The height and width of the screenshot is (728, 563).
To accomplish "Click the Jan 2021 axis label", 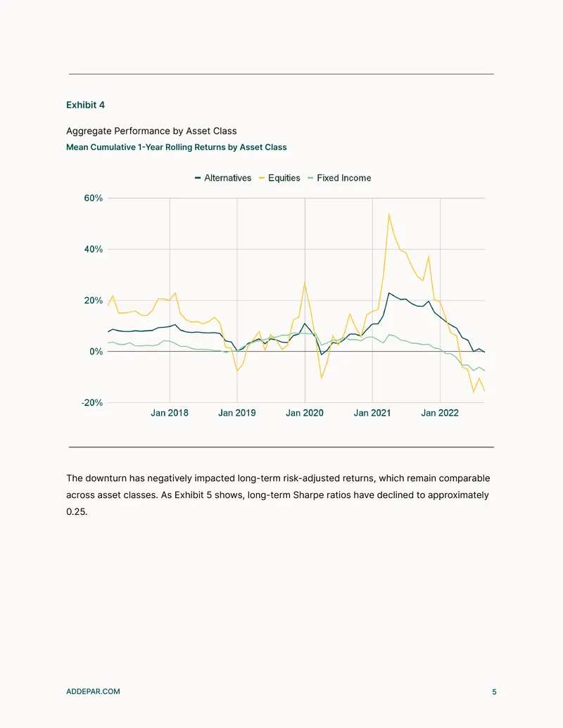I will pyautogui.click(x=372, y=413).
